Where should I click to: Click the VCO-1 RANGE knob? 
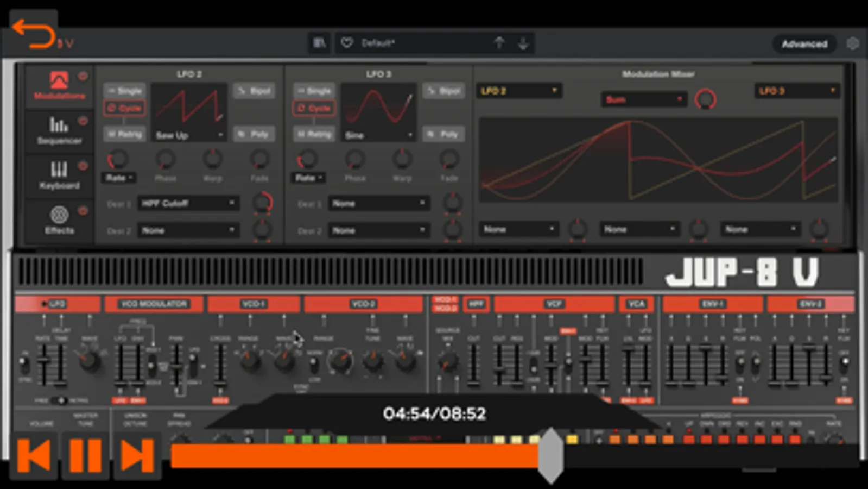[250, 360]
